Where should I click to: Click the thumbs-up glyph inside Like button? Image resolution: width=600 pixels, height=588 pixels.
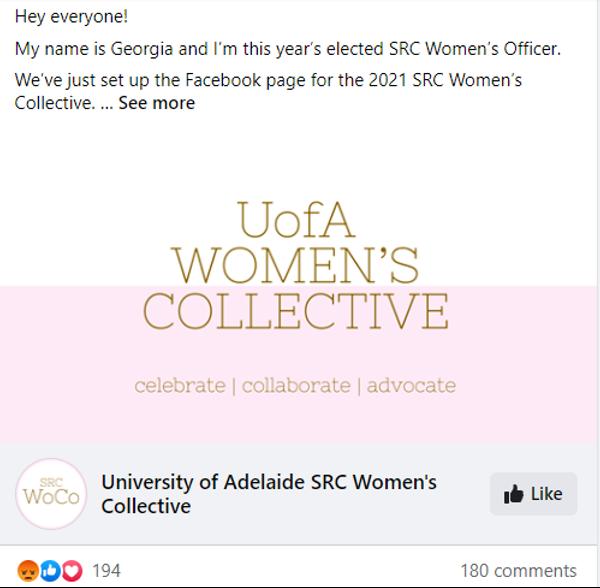coord(513,494)
